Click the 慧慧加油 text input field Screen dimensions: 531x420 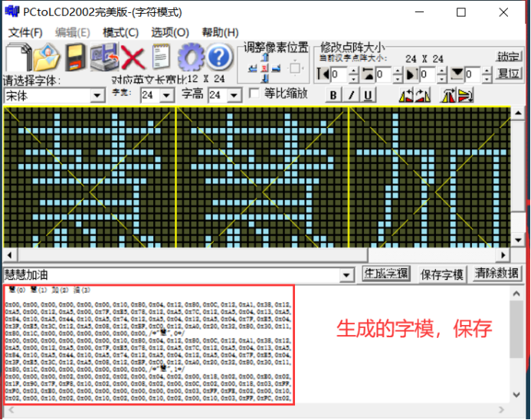pyautogui.click(x=172, y=275)
